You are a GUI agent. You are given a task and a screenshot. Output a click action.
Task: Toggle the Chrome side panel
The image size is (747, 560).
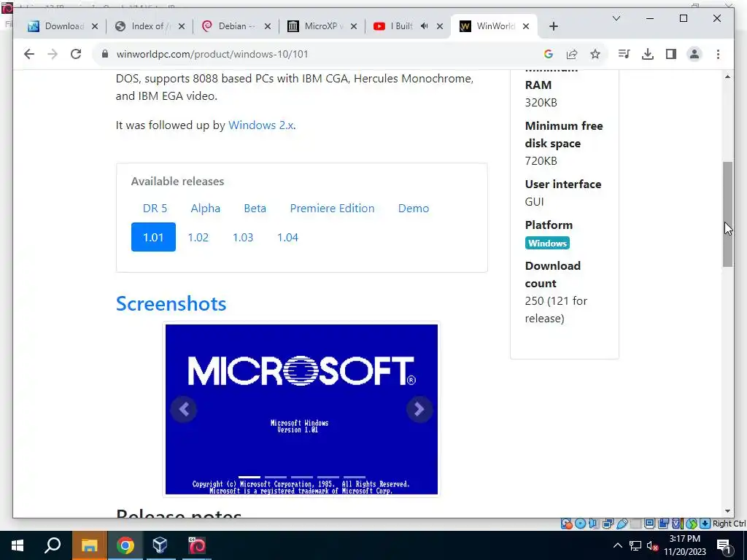pyautogui.click(x=671, y=54)
